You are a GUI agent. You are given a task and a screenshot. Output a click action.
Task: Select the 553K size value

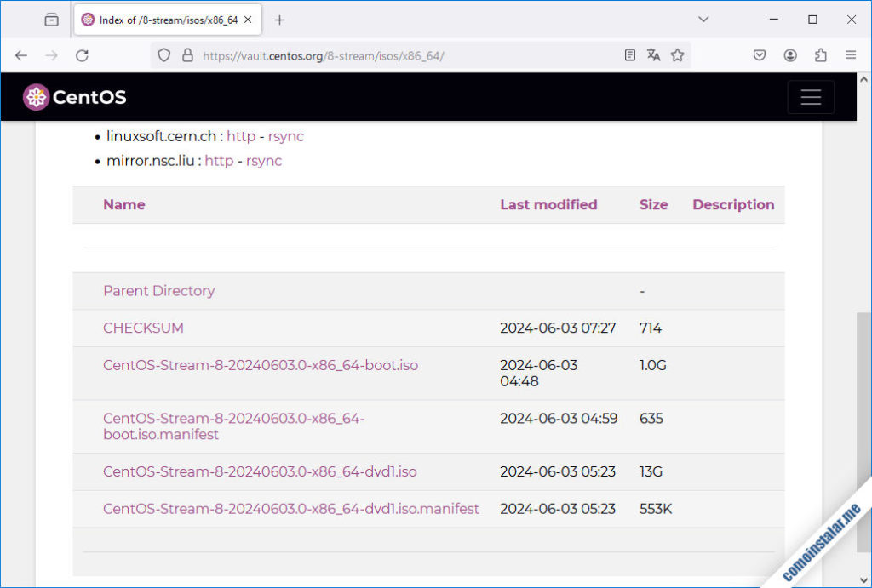pos(656,509)
